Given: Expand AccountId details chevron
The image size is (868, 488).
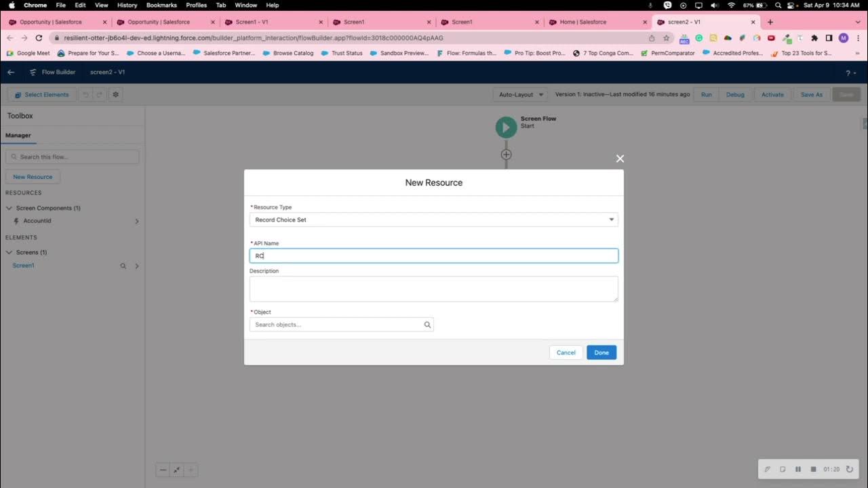Looking at the screenshot, I should pos(137,221).
